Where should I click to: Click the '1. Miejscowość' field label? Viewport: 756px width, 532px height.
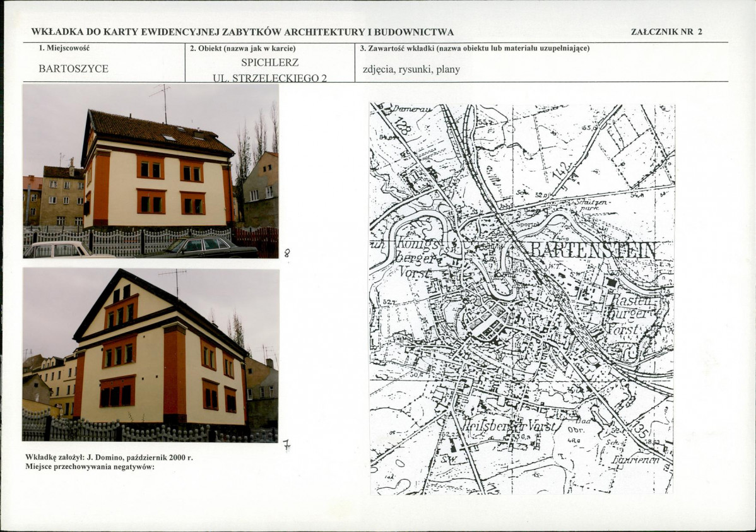click(64, 48)
